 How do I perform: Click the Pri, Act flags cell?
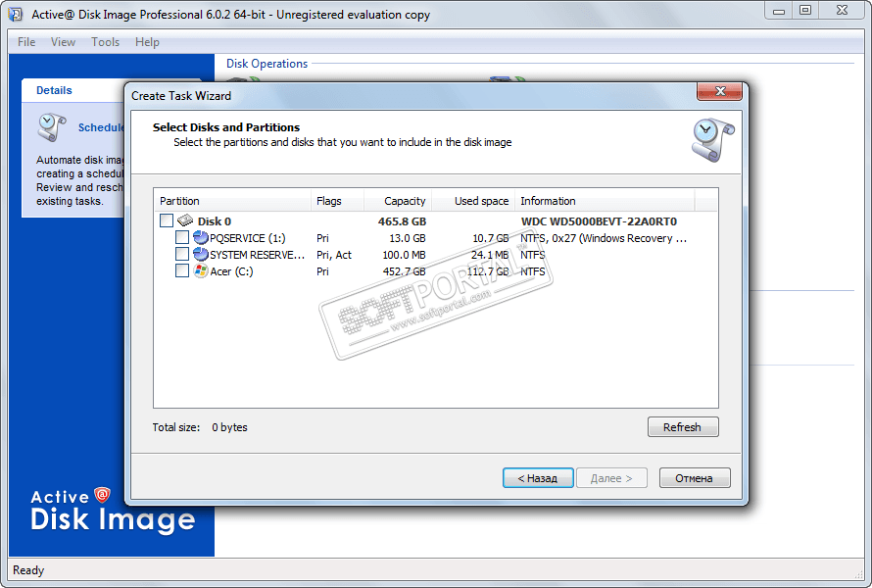coord(334,255)
